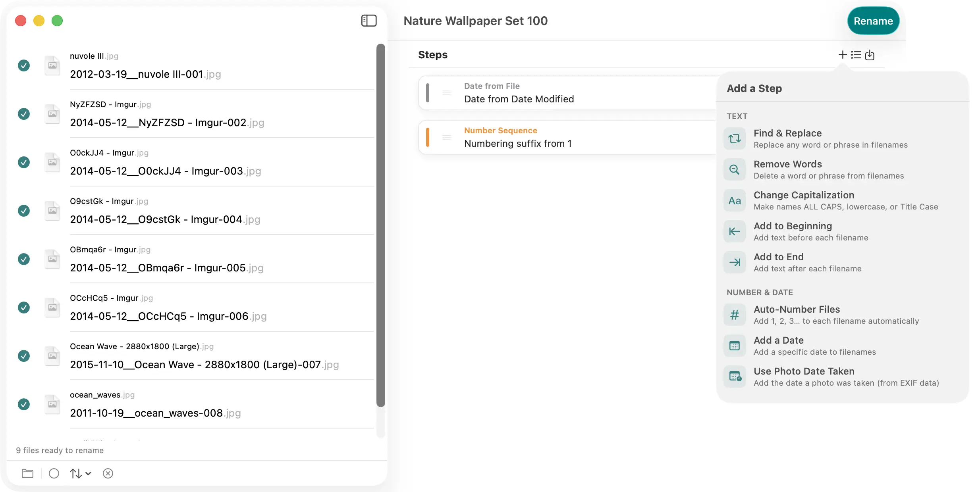The image size is (980, 492).
Task: Choose Use Photo Date Taken step
Action: pos(842,377)
